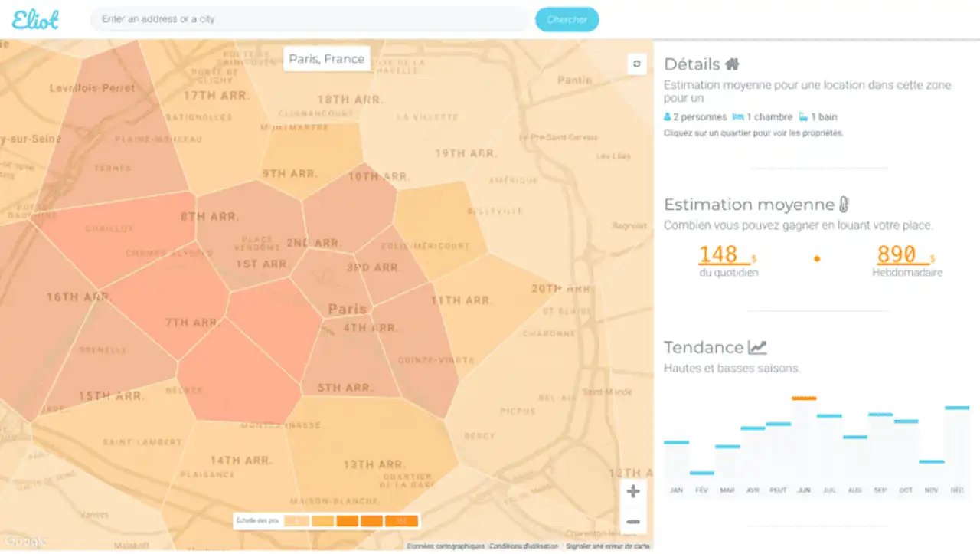Zoom out with the minus button
Screen dimensions: 980x554
click(633, 522)
